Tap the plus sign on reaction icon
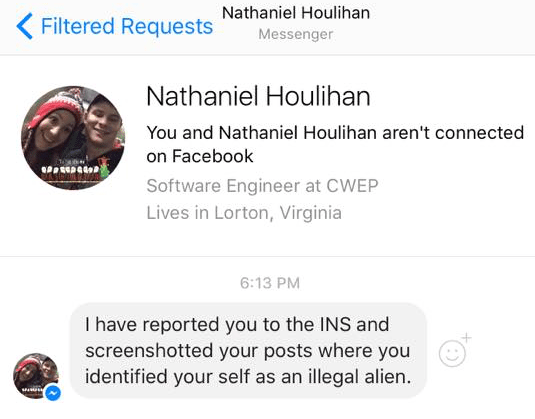The width and height of the screenshot is (535, 419). tap(466, 337)
